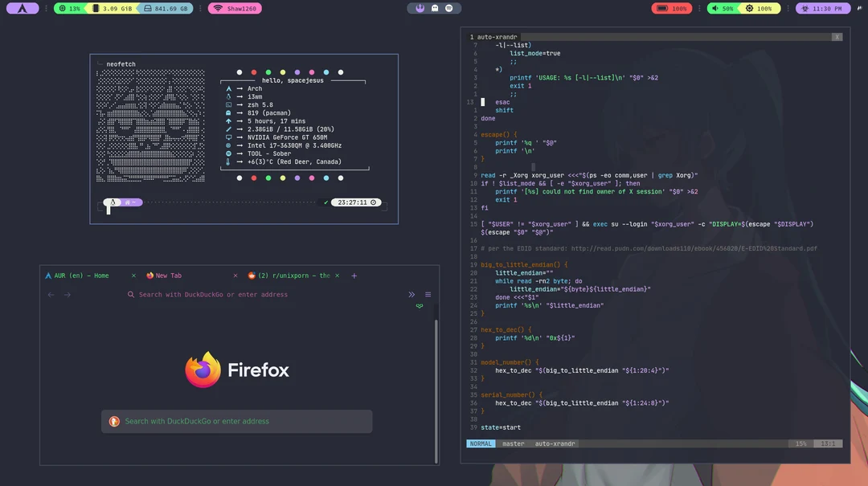Viewport: 868px width, 486px height.
Task: Click the brightness gear icon in the top bar
Action: coord(749,8)
